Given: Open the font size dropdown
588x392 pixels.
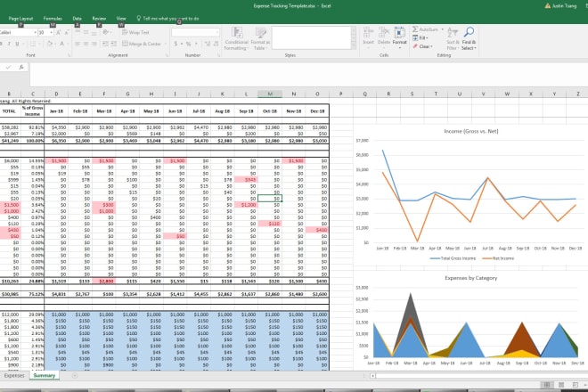Looking at the screenshot, I should [x=51, y=33].
